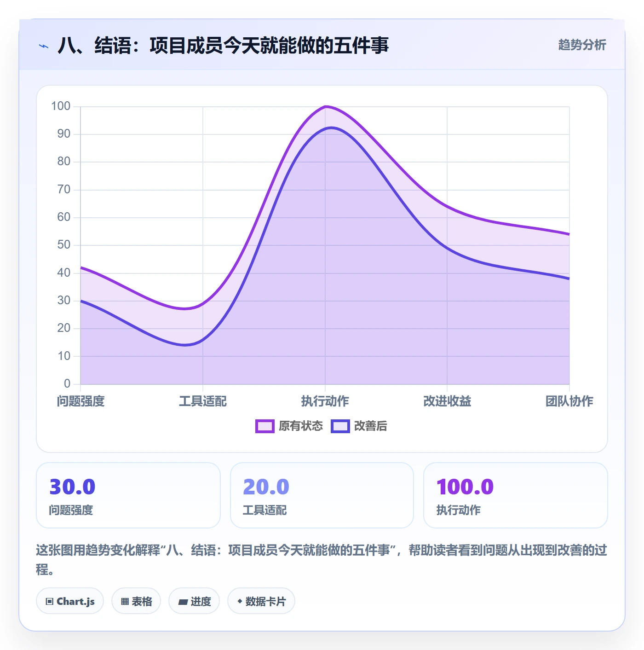Click the Chart.js tag icon
The width and height of the screenshot is (644, 650).
tap(50, 601)
